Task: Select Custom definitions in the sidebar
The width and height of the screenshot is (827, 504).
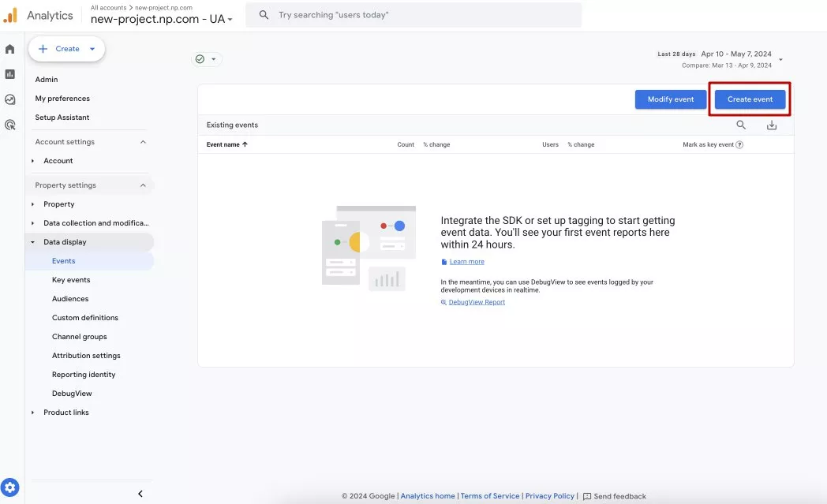Action: pos(85,318)
